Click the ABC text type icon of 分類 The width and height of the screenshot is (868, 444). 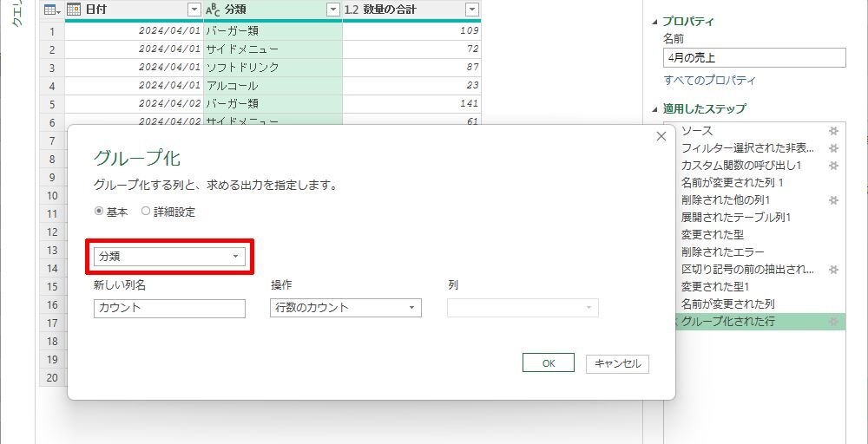coord(213,10)
